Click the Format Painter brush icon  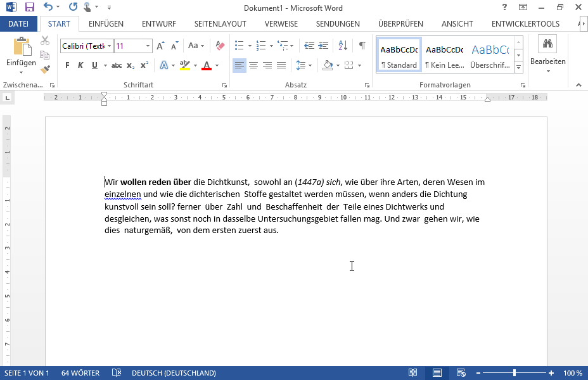[x=45, y=70]
